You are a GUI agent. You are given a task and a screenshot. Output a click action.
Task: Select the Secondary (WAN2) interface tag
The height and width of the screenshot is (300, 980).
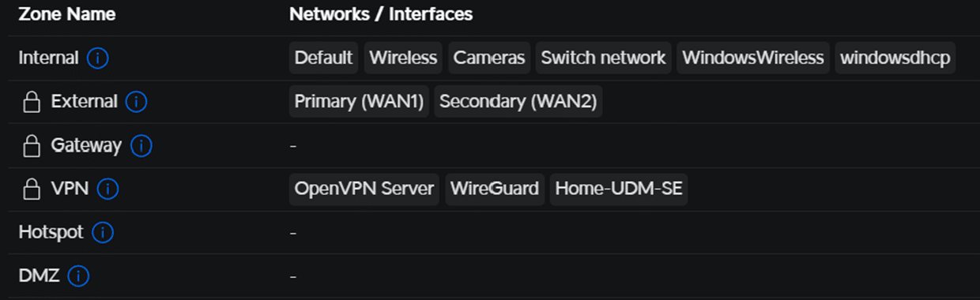point(518,102)
